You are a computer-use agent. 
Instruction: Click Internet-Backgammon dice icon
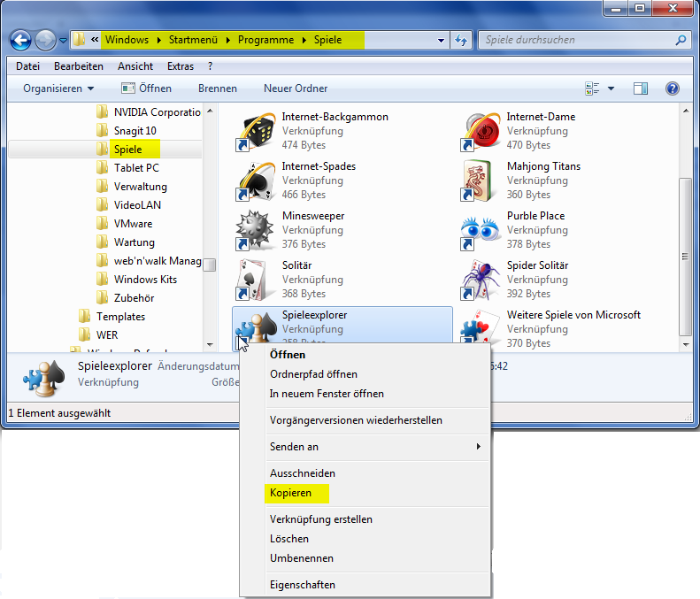(256, 131)
